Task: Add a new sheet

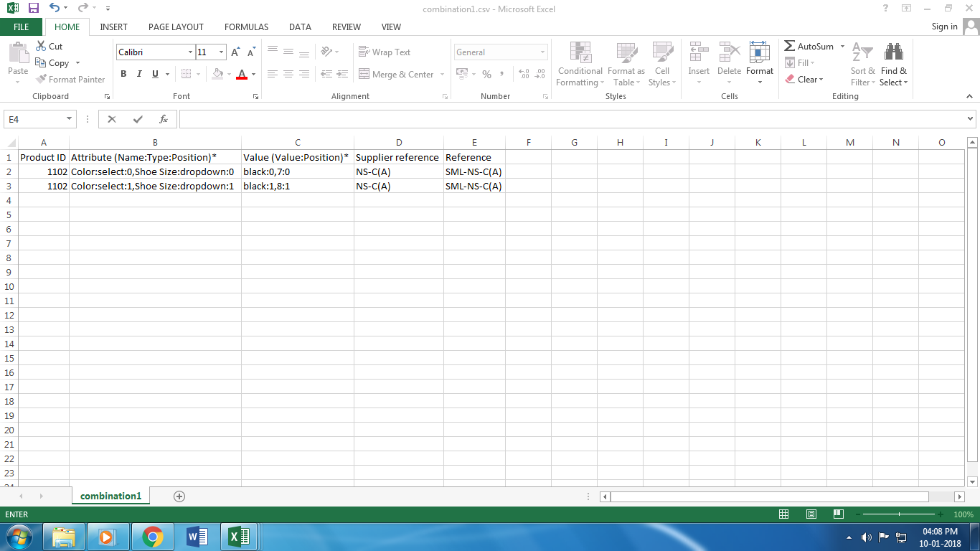Action: (x=179, y=496)
